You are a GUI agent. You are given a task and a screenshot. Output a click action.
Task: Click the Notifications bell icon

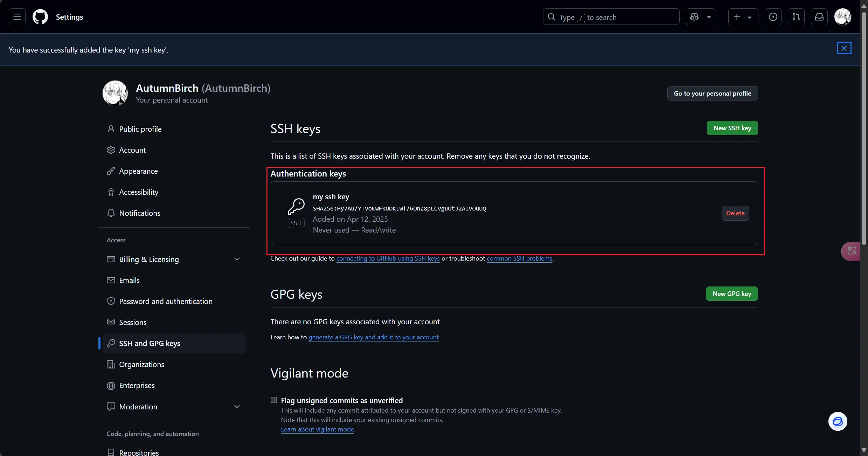(x=111, y=213)
